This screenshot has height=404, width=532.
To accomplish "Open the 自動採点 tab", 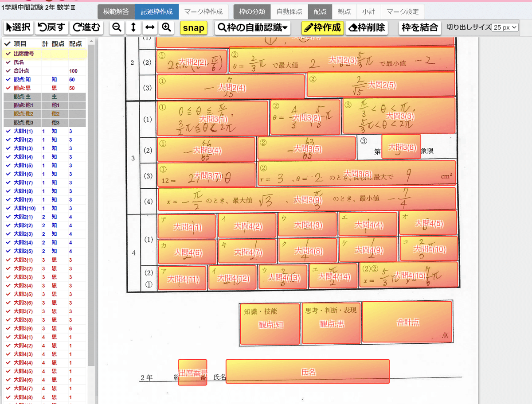I will (289, 12).
